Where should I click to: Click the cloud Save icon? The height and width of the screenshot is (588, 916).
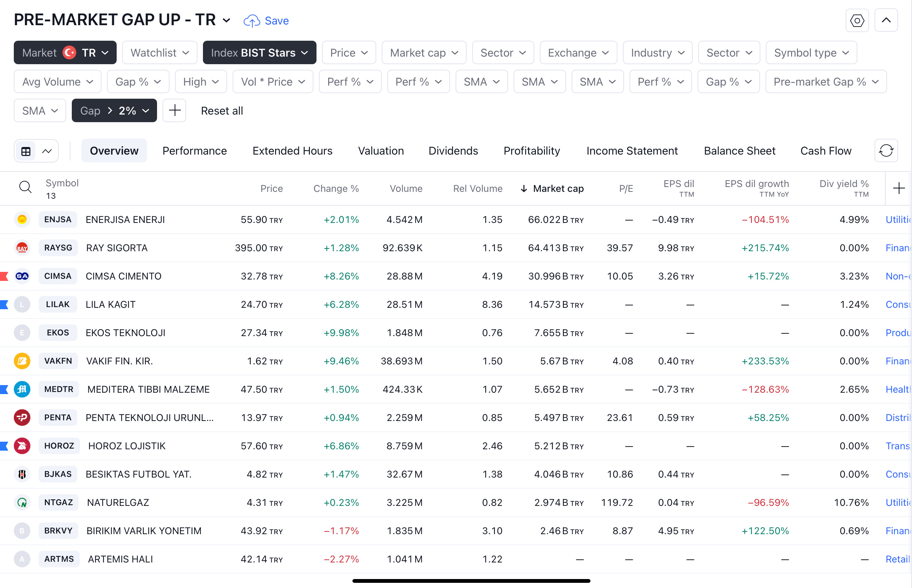(x=252, y=21)
